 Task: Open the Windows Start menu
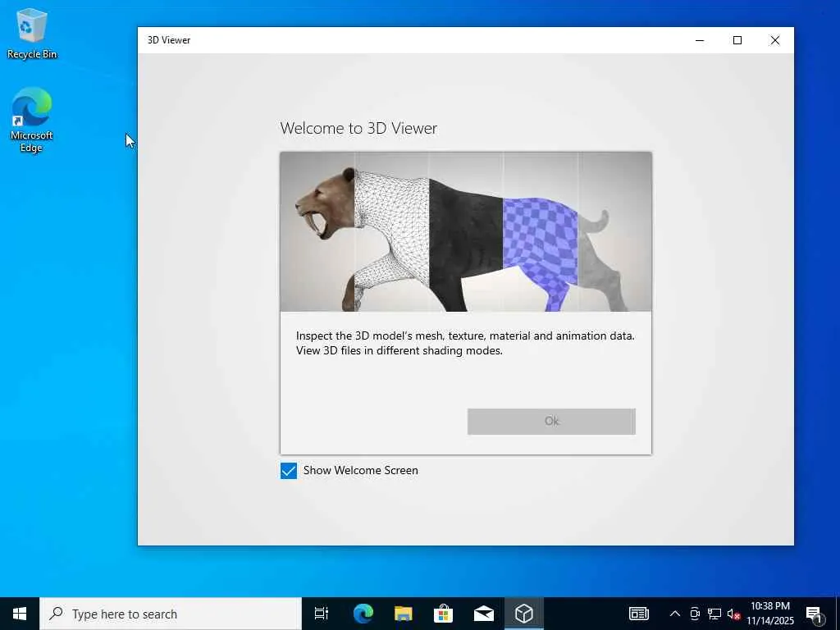20,614
